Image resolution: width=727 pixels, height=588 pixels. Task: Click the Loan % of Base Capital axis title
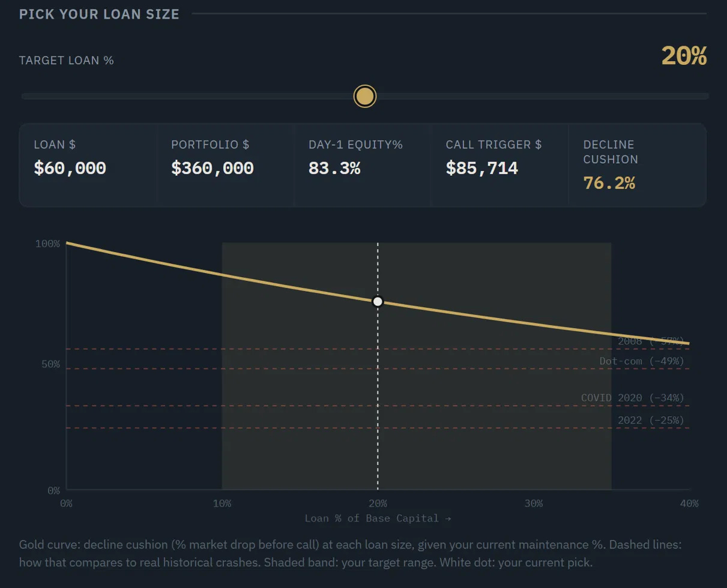(378, 518)
